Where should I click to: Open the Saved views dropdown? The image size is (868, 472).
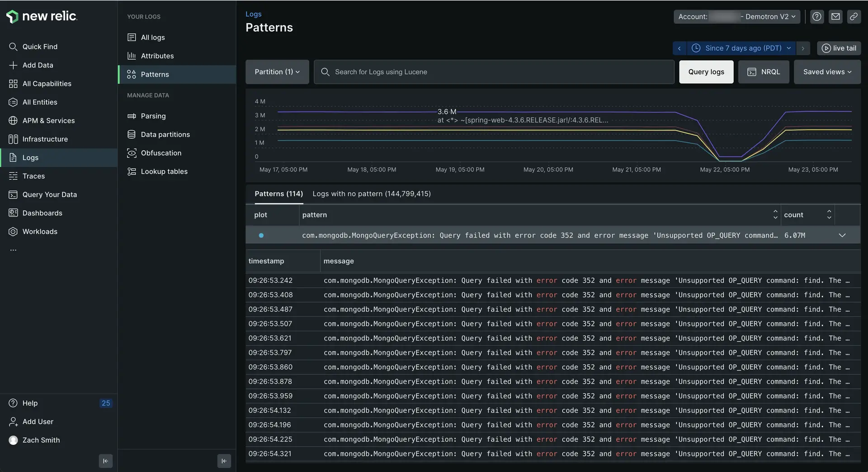click(826, 71)
